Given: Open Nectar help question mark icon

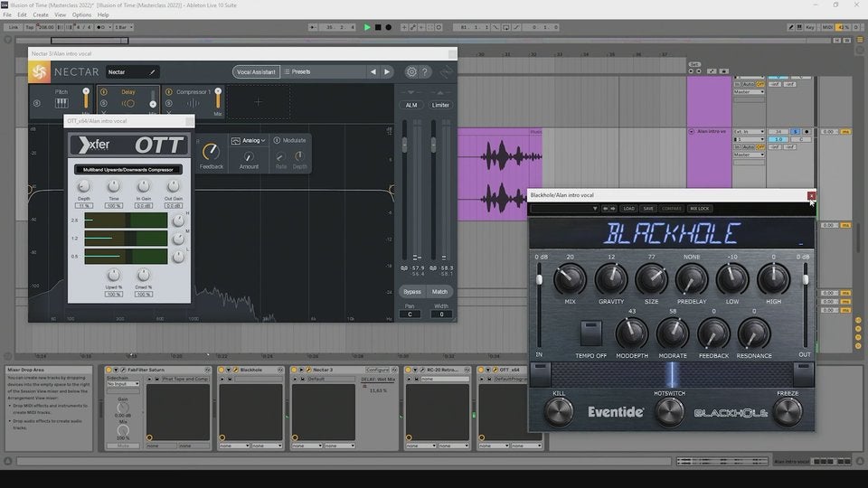Looking at the screenshot, I should pyautogui.click(x=425, y=71).
